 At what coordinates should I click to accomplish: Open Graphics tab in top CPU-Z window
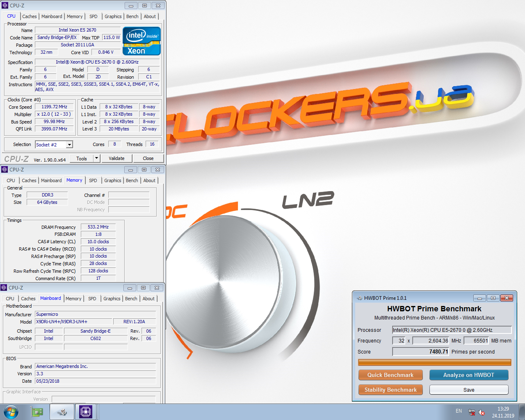[x=113, y=16]
